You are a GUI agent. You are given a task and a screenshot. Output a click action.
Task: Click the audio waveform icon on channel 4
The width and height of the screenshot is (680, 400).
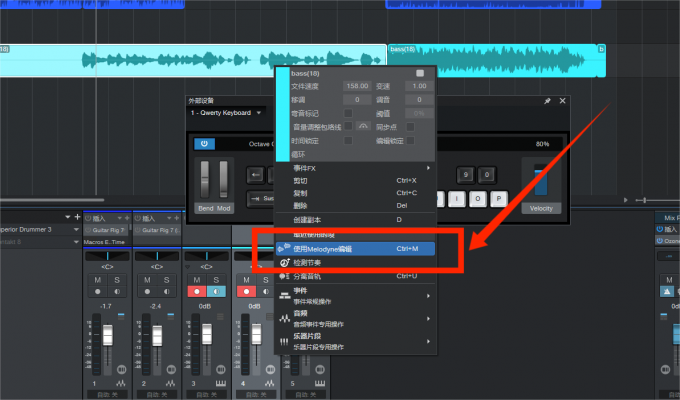pyautogui.click(x=270, y=384)
